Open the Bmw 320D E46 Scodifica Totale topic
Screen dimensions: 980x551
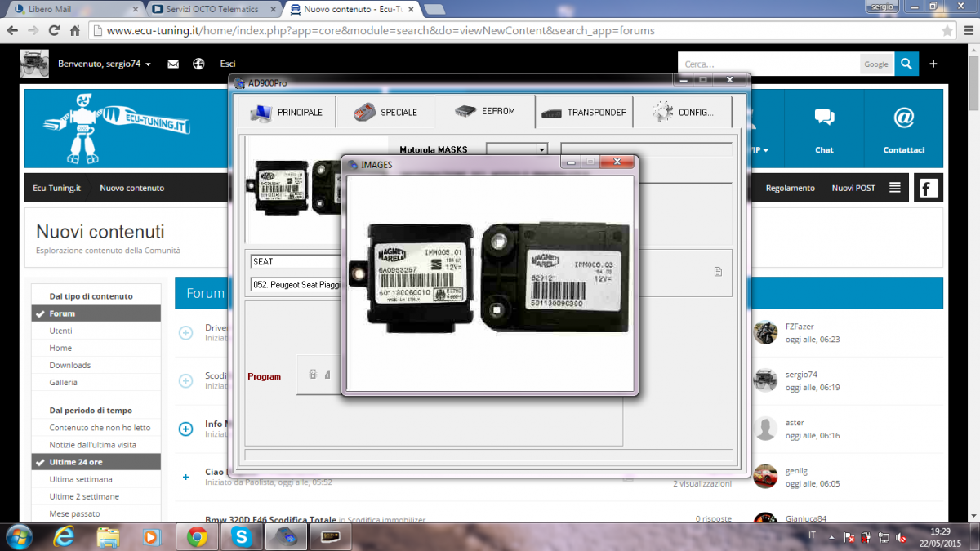tap(269, 519)
